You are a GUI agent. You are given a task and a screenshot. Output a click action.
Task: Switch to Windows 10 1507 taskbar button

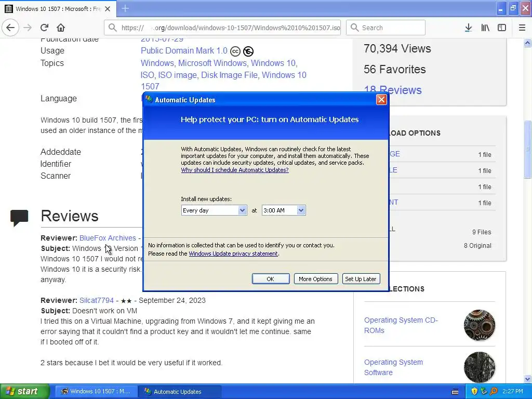(96, 391)
